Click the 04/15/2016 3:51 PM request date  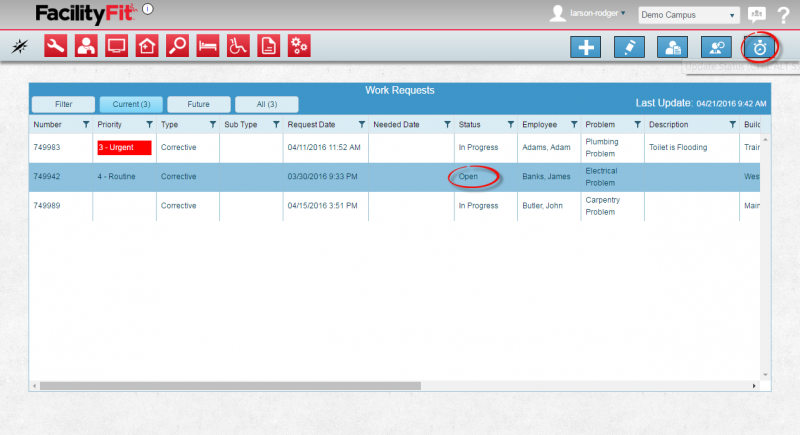pos(322,206)
